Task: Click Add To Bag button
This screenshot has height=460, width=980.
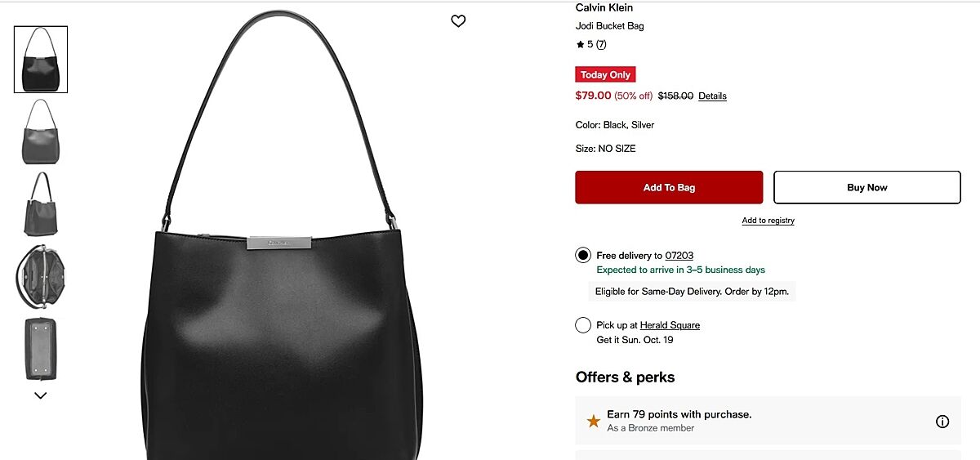Action: click(x=669, y=187)
